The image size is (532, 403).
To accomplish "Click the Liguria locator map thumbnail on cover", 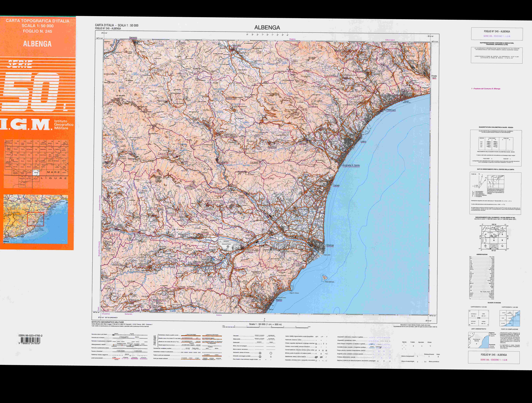I will [x=36, y=219].
